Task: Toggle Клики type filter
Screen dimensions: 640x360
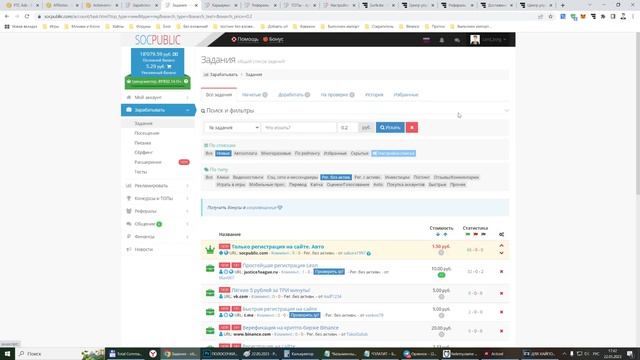Action: (223, 178)
